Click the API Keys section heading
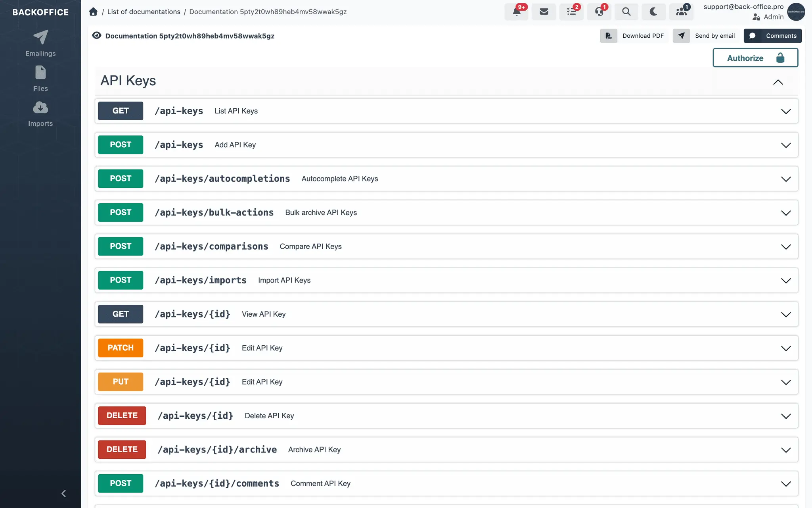The width and height of the screenshot is (812, 508). [x=128, y=81]
